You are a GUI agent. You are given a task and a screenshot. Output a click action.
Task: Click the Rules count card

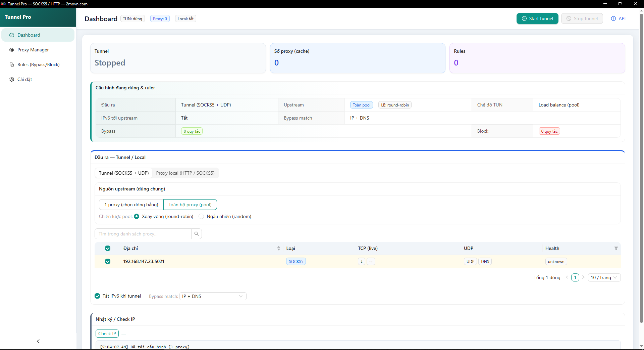(537, 58)
